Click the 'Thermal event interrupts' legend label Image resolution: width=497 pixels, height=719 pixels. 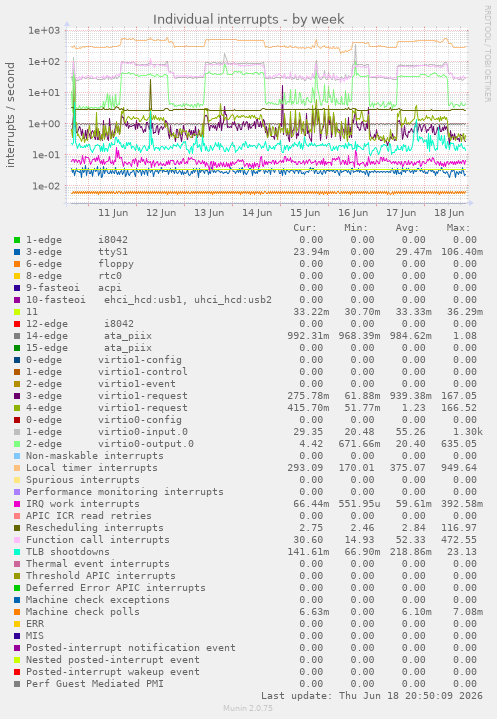click(x=98, y=564)
